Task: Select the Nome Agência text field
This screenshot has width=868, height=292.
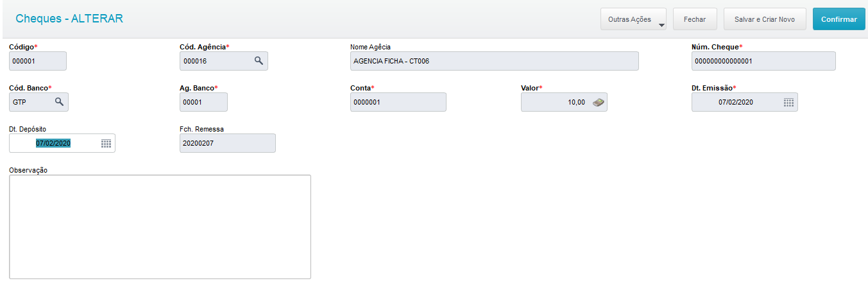Action: (494, 61)
